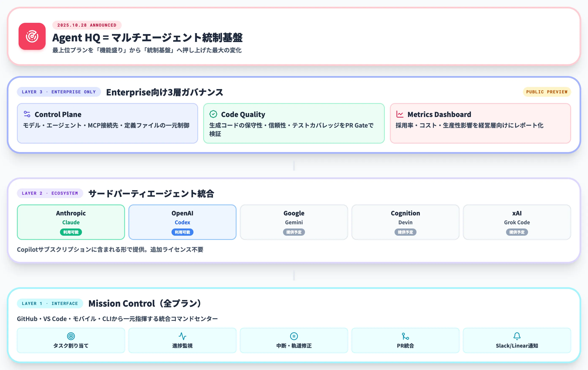This screenshot has height=370, width=588.
Task: Select the xAI Grok Code agent card
Action: (x=517, y=222)
